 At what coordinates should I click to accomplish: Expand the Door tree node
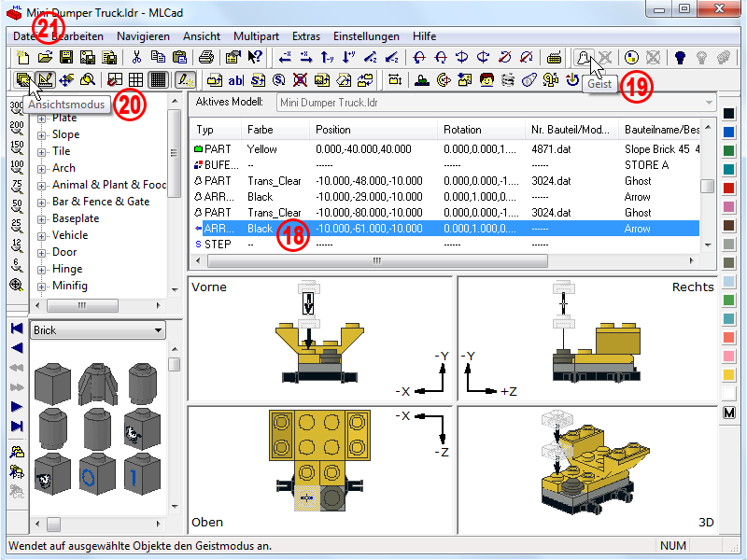pyautogui.click(x=41, y=253)
